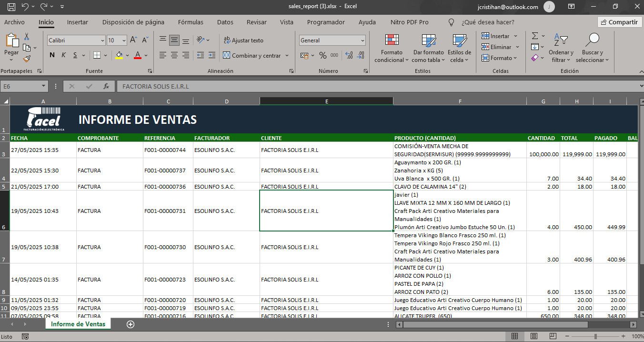Toggle italic K formatting
The height and width of the screenshot is (342, 644).
point(63,55)
